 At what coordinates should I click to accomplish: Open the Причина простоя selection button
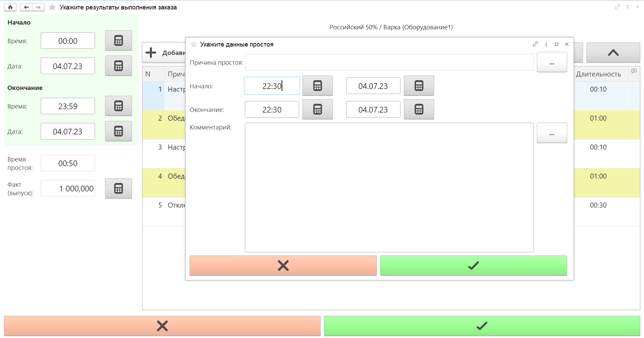pos(552,62)
